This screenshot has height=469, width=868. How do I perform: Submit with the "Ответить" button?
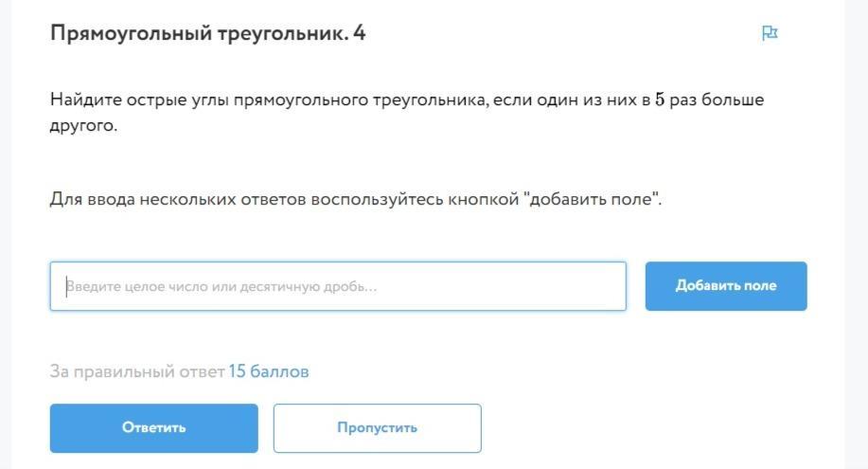pyautogui.click(x=153, y=427)
